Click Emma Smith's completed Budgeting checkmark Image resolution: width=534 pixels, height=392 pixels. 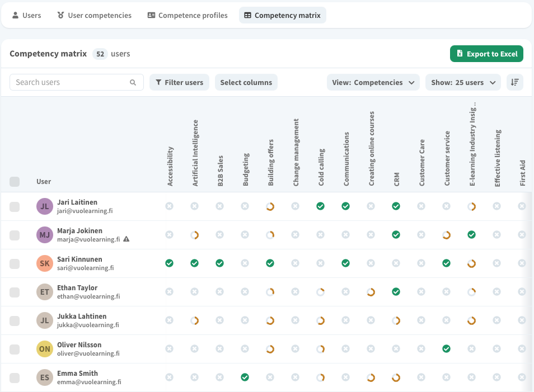[245, 377]
